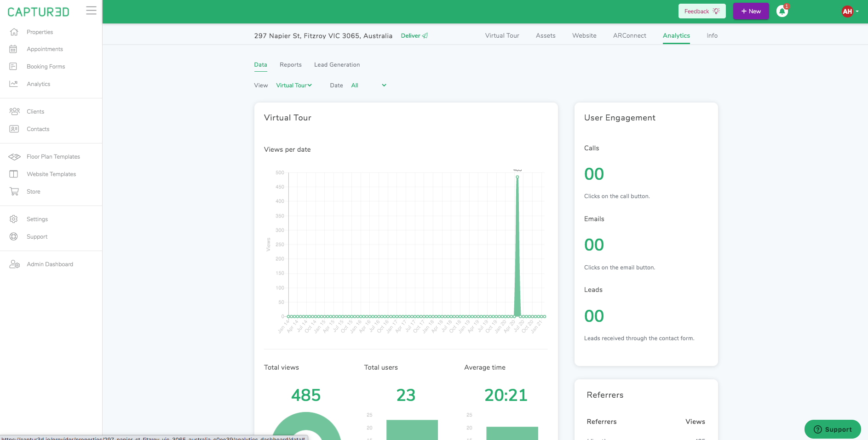Click the Settings gear icon
868x440 pixels.
pos(14,219)
